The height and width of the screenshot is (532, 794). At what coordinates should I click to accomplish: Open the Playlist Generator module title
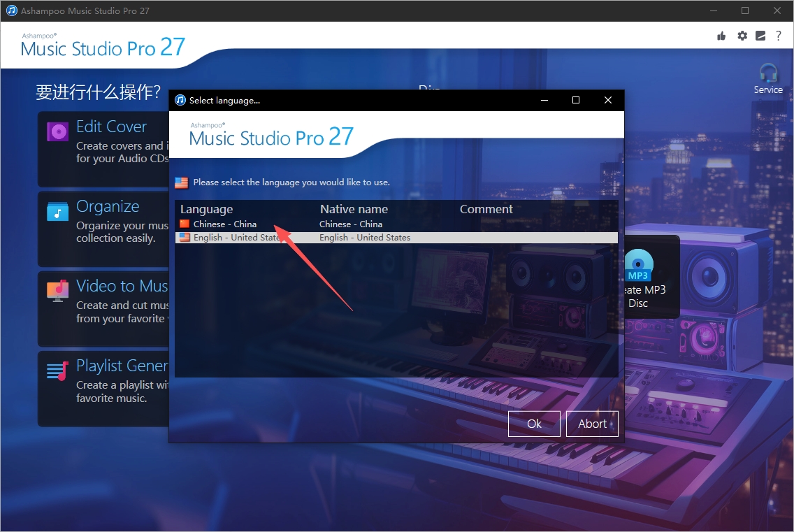tap(122, 366)
